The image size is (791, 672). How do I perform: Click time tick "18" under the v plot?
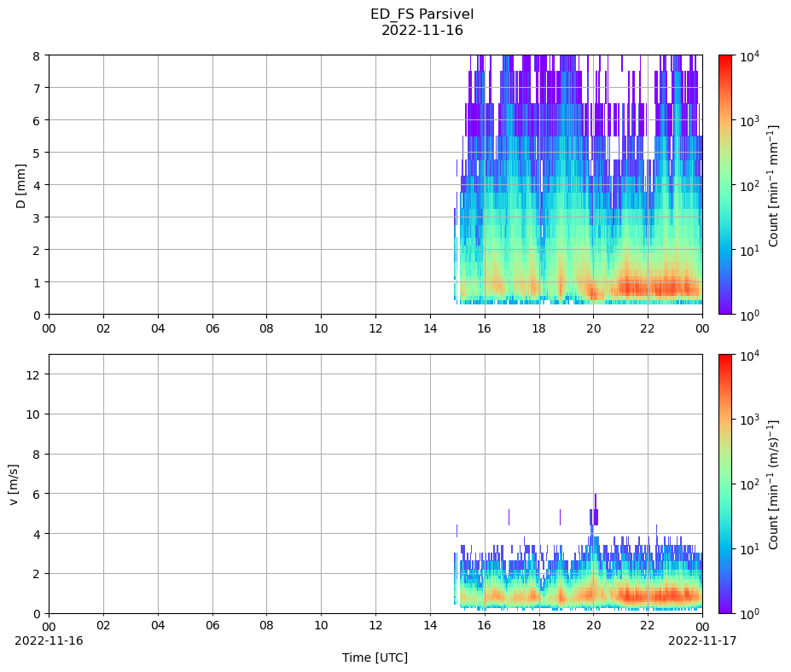pos(539,626)
